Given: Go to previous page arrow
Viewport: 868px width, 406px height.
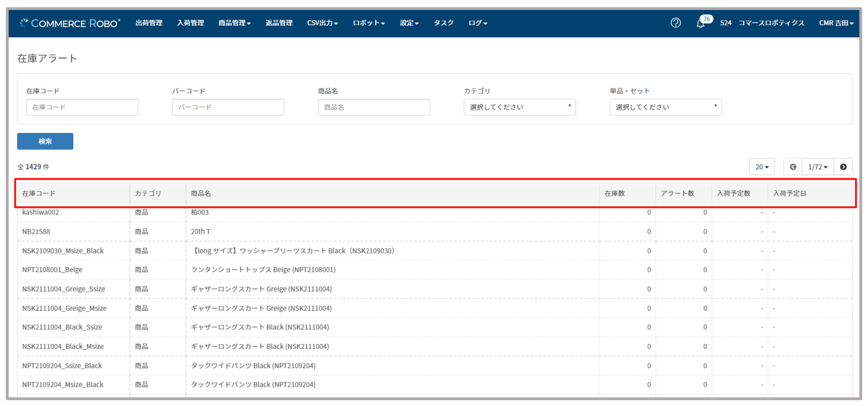Looking at the screenshot, I should [x=793, y=167].
